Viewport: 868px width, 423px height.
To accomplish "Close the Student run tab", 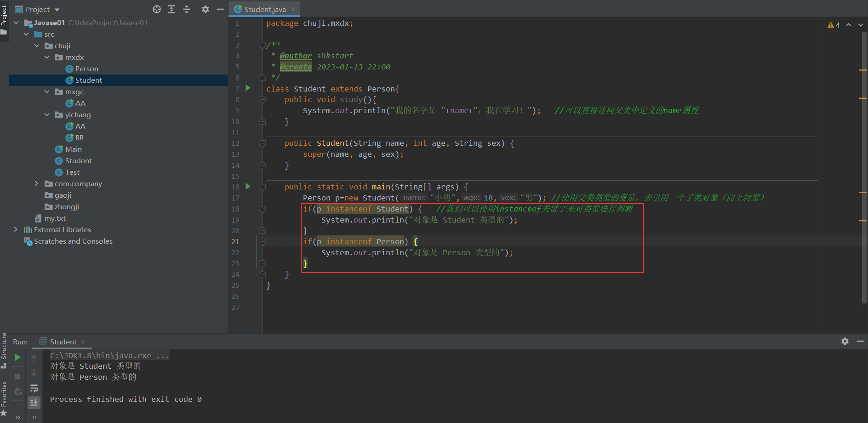I will [83, 342].
